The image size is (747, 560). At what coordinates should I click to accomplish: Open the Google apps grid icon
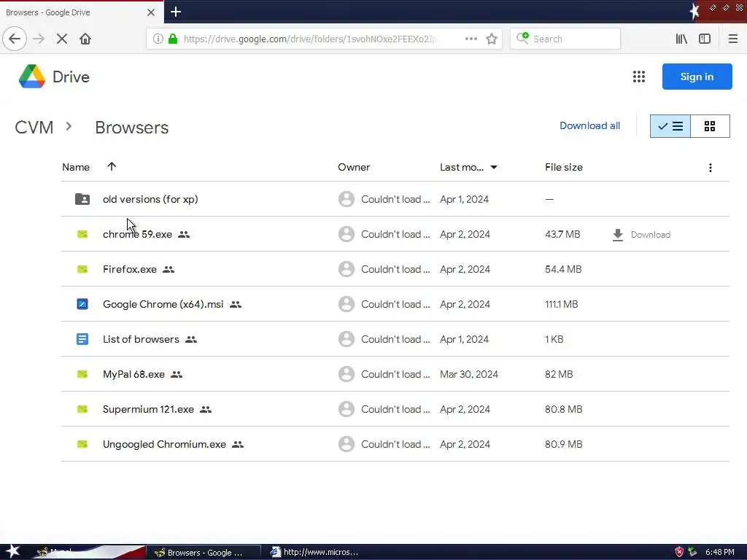click(x=639, y=77)
